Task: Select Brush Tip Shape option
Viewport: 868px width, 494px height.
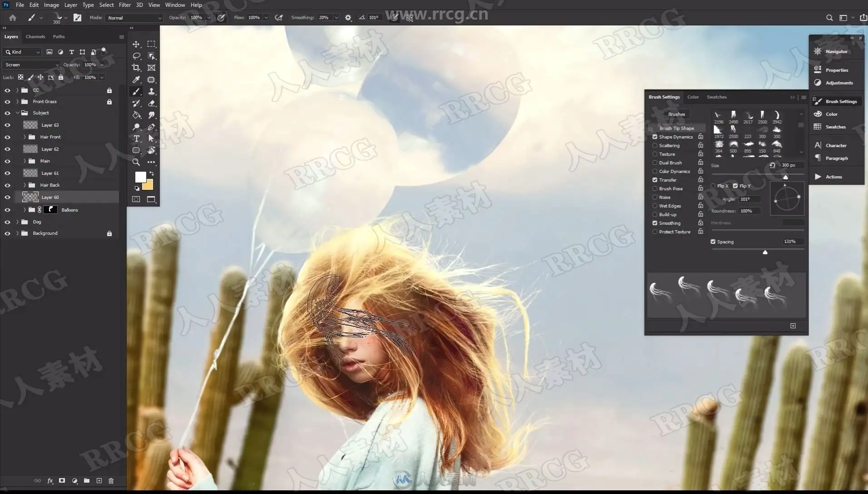Action: click(676, 128)
